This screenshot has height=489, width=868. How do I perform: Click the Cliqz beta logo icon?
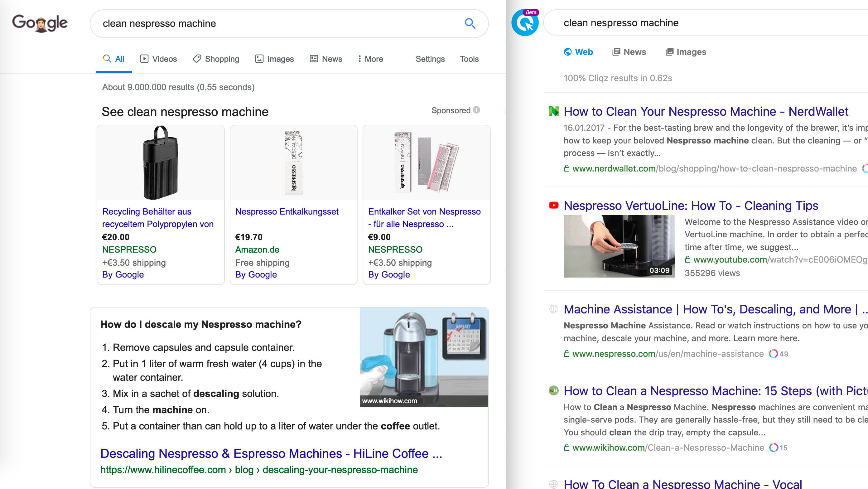coord(525,23)
